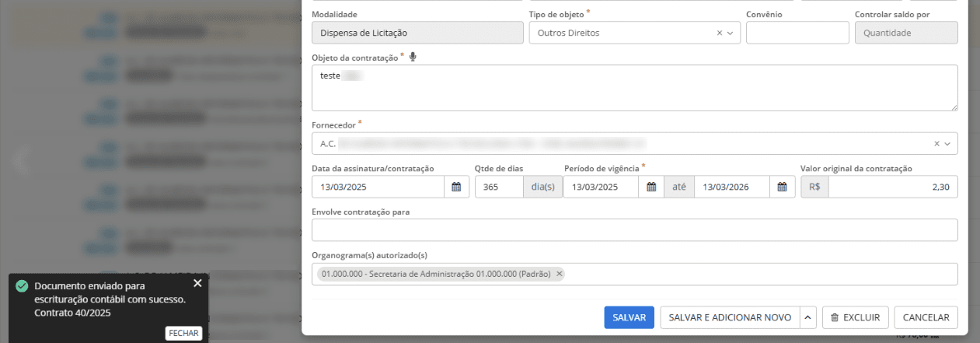Click the vigência end date input 13/03/2026
The image size is (980, 343).
click(x=732, y=187)
